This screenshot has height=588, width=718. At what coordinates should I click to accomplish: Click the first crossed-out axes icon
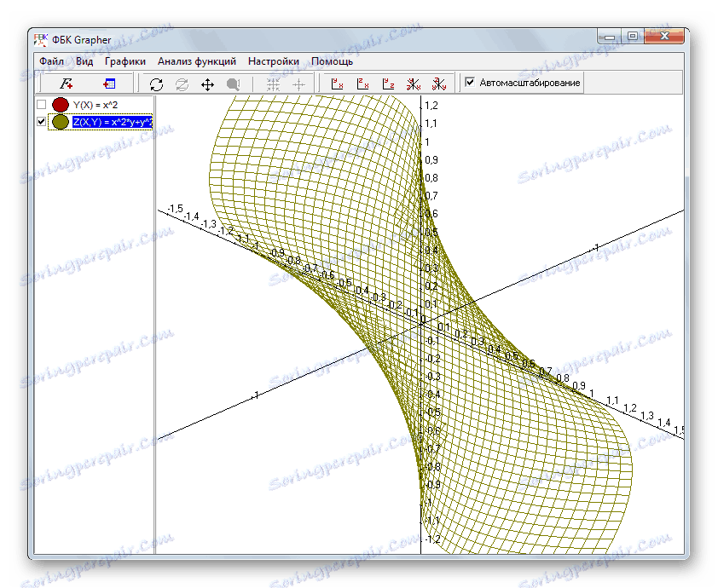coord(413,84)
